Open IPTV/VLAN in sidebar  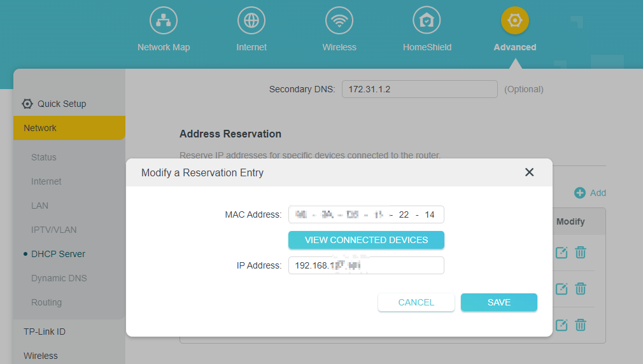(53, 230)
